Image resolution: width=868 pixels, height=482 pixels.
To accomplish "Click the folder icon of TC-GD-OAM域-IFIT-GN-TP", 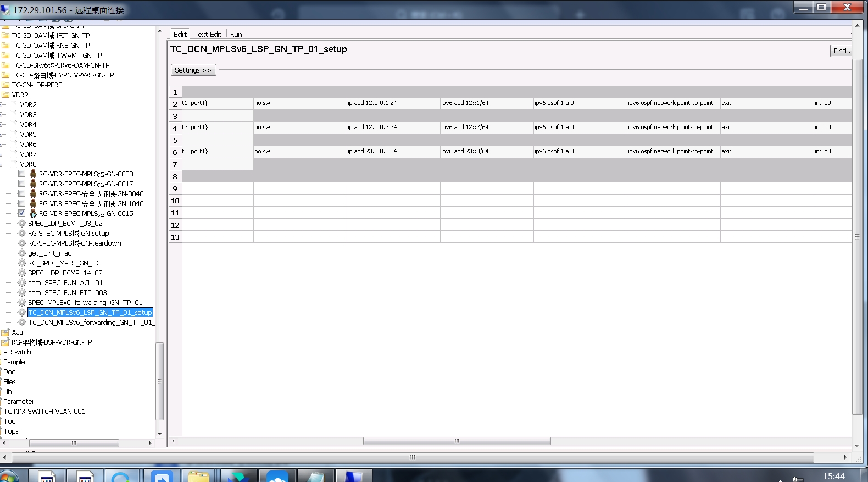I will click(5, 35).
